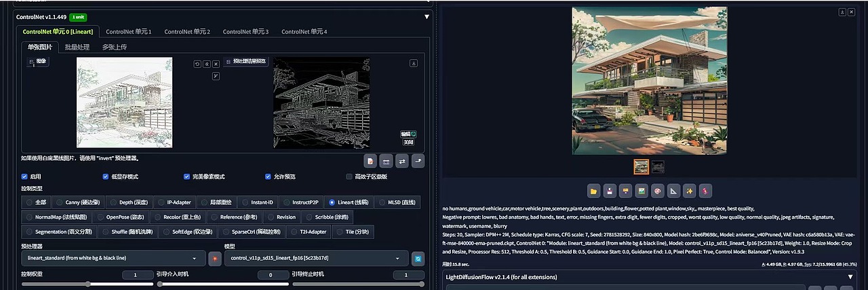This screenshot has height=290, width=868.
Task: Click the control weight value field
Action: pyautogui.click(x=138, y=274)
